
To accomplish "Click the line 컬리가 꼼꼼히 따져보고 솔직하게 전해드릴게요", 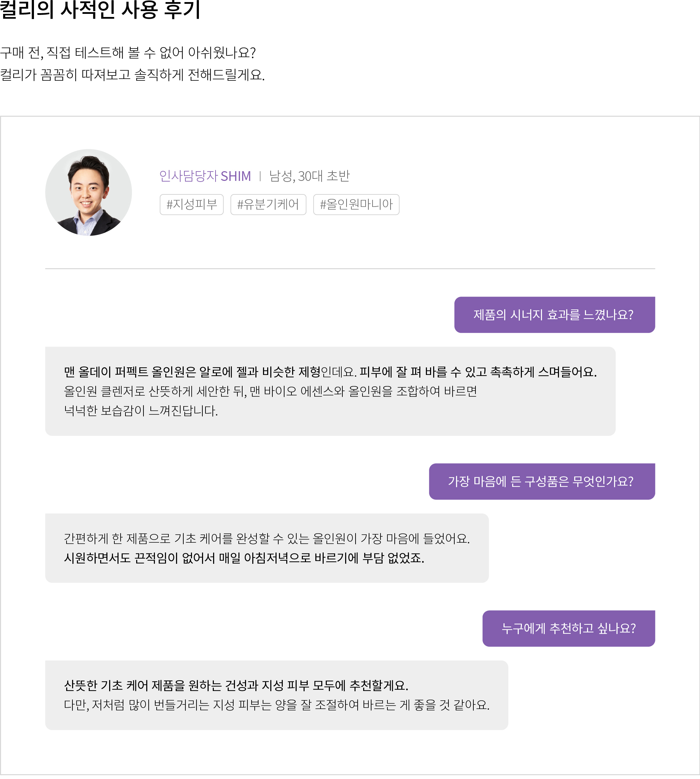I will [133, 75].
